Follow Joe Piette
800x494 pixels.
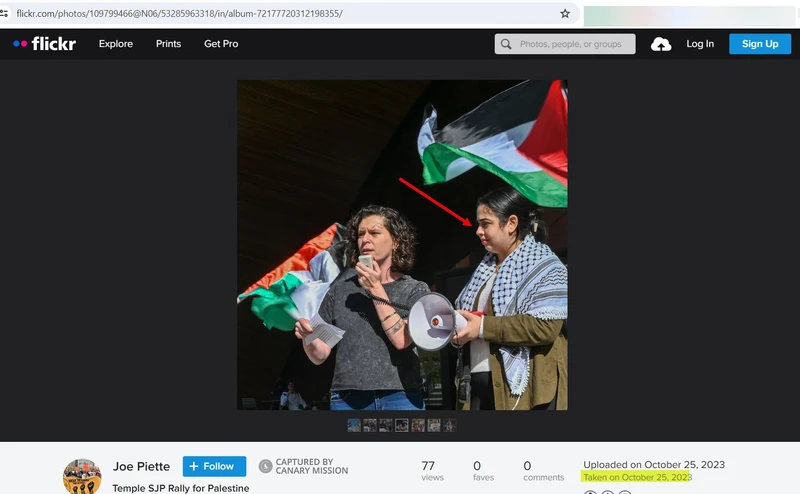point(214,466)
